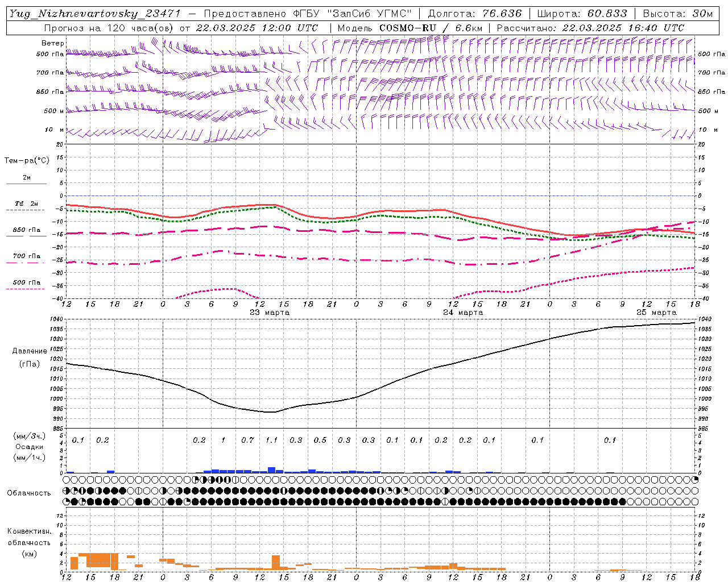Viewport: 728px width, 582px height.
Task: Click the tallest blue precipitation bar
Action: 272,470
